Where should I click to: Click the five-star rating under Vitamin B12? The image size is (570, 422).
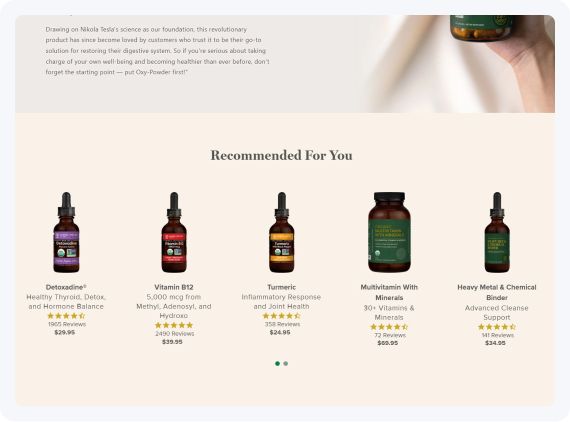point(174,325)
